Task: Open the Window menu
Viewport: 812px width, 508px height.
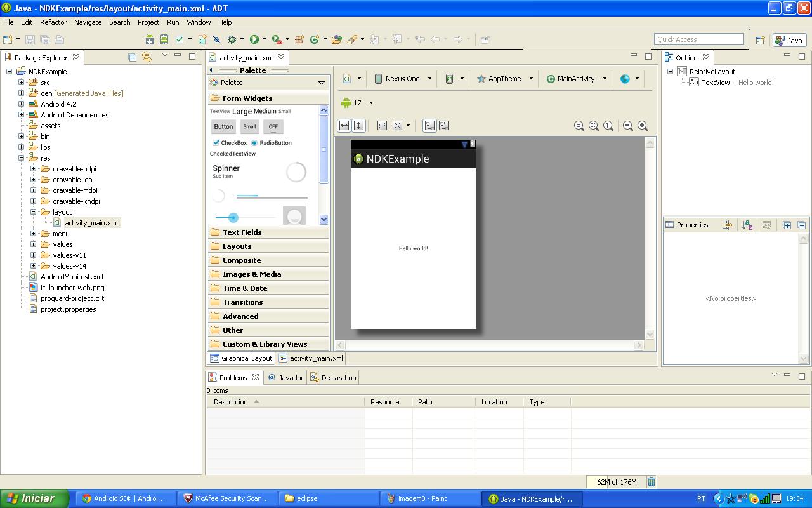Action: 199,22
